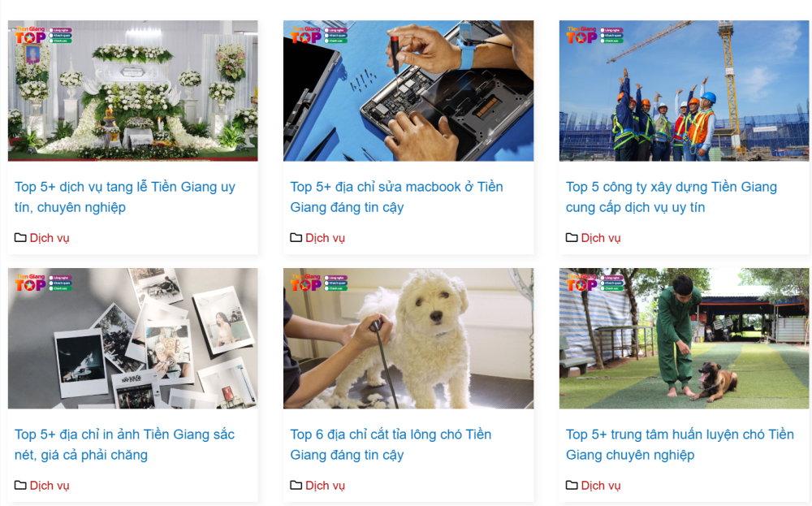This screenshot has width=812, height=506.
Task: Select 'Dịch vụ' category under macbook repair post
Action: [x=325, y=238]
